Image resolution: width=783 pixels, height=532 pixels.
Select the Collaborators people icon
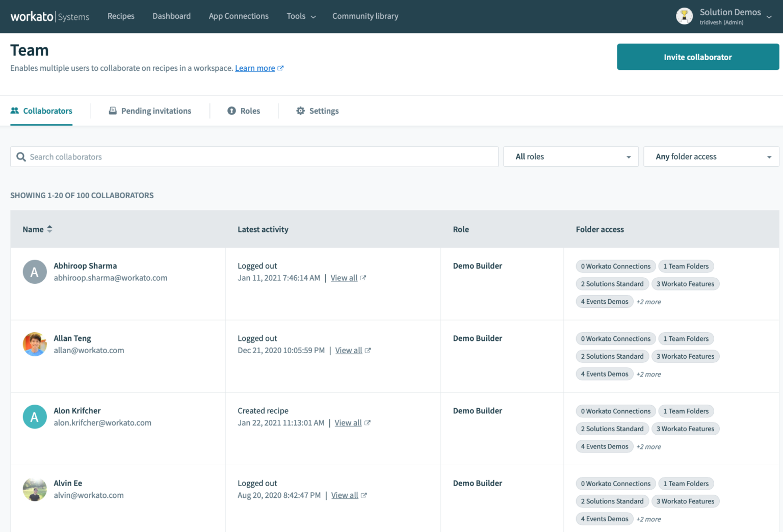(x=15, y=111)
